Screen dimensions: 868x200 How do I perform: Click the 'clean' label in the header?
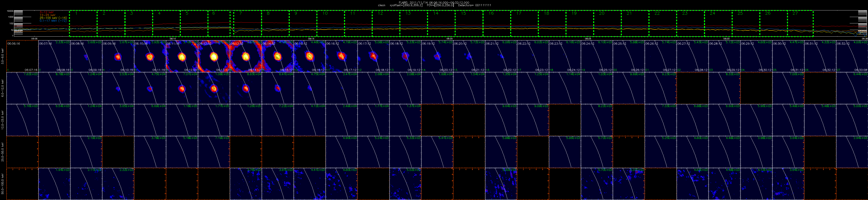[381, 5]
